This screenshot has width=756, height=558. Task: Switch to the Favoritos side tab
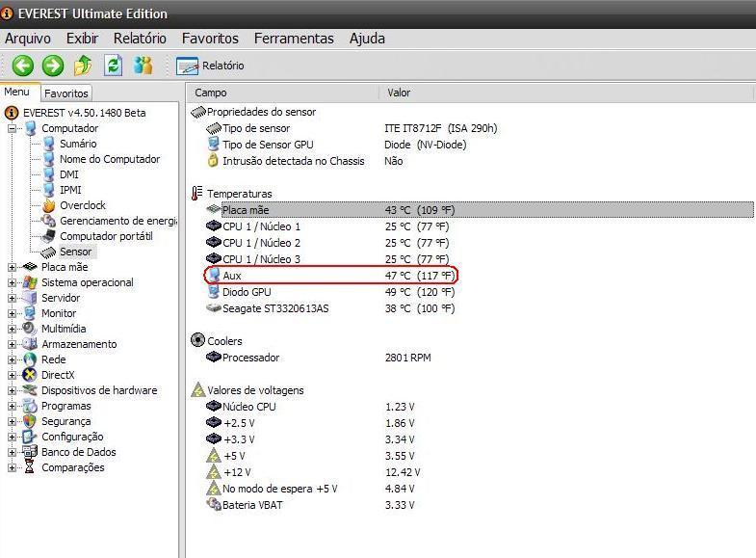[66, 93]
